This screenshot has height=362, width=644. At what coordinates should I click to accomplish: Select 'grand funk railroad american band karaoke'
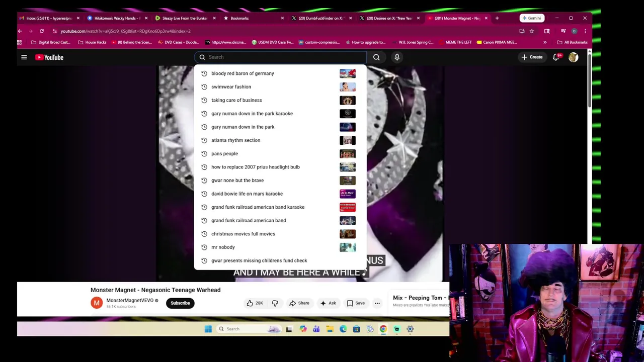point(280,207)
